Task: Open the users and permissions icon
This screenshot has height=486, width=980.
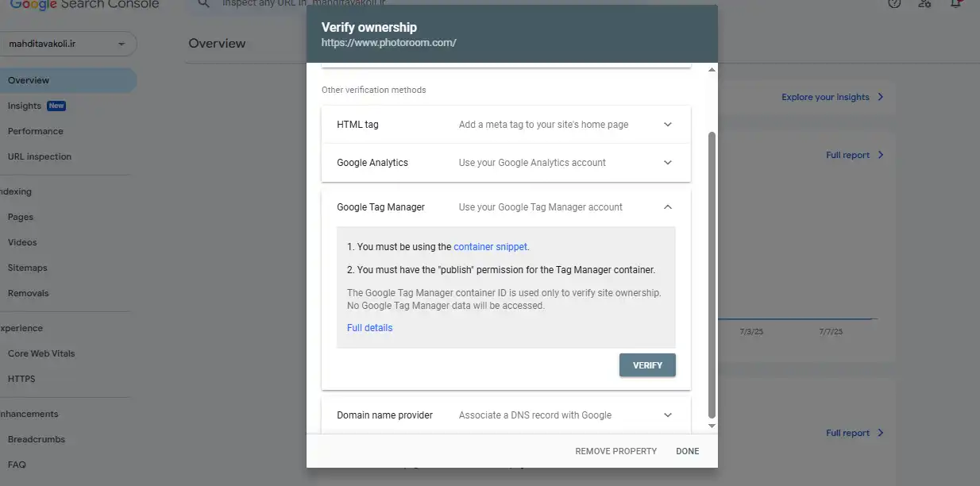Action: click(x=924, y=4)
